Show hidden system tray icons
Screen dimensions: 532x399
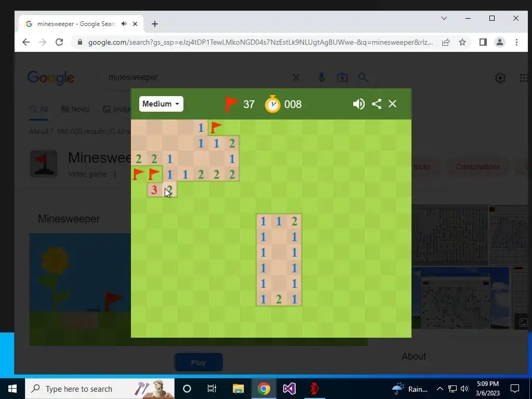440,389
